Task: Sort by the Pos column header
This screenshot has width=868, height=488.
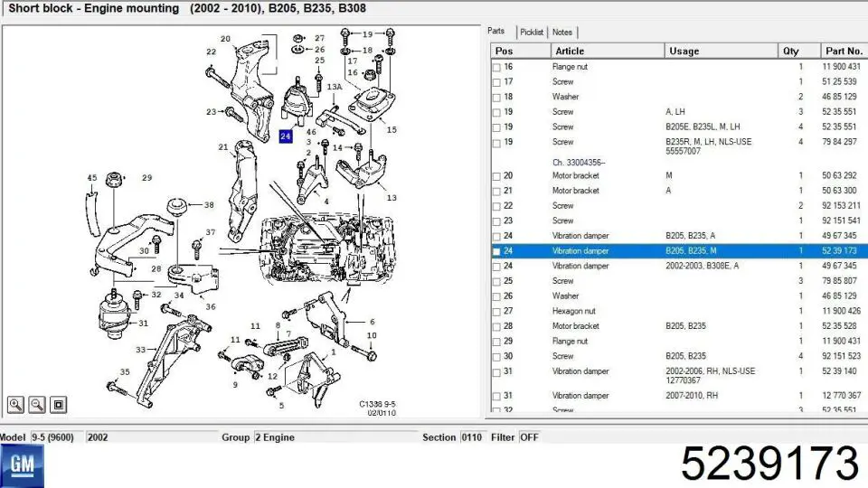Action: pyautogui.click(x=521, y=51)
